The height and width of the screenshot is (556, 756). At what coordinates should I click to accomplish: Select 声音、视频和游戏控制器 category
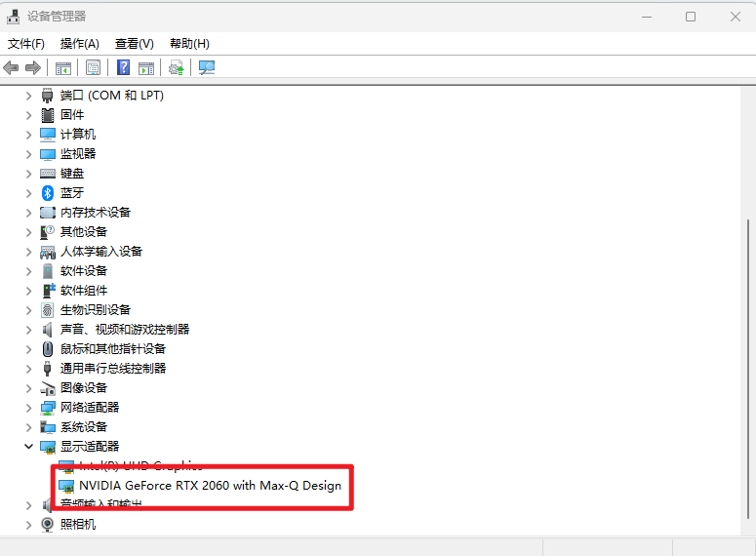(x=125, y=330)
